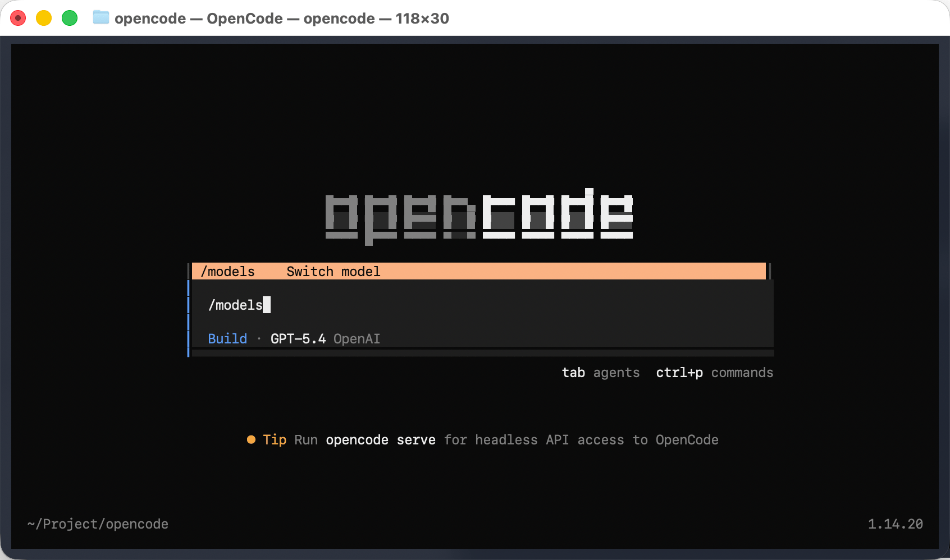Click the opencode ASCII logo
The image size is (950, 560).
tap(479, 216)
